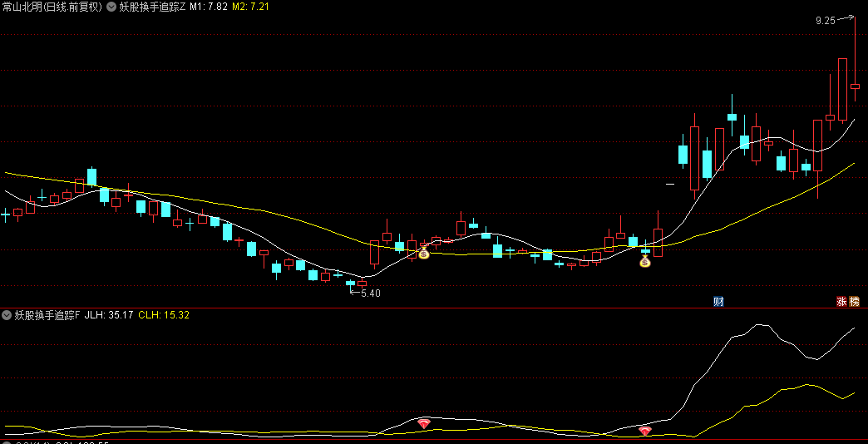
Task: Click the JLH: 35.17 value
Action: click(x=108, y=316)
